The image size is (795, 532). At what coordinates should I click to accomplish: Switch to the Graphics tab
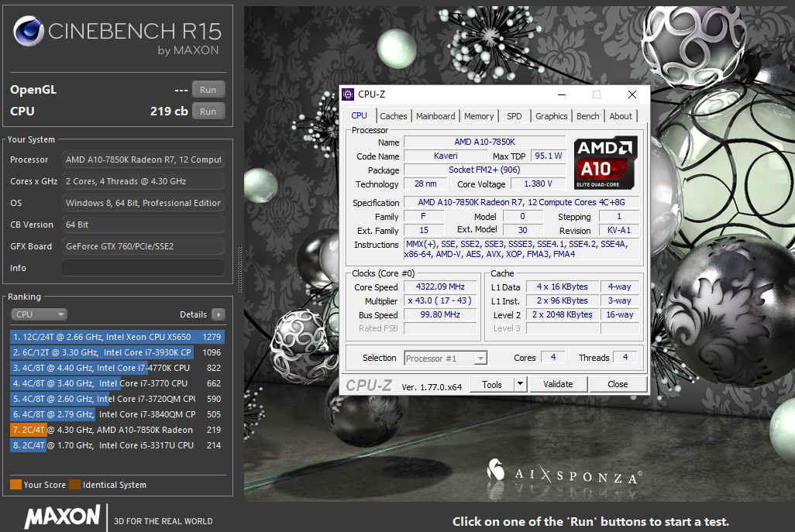tap(551, 116)
